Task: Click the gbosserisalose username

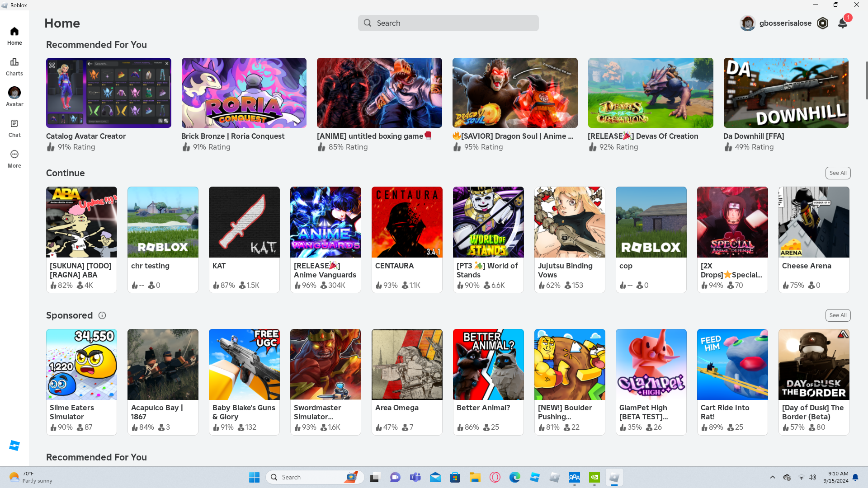Action: pyautogui.click(x=785, y=23)
